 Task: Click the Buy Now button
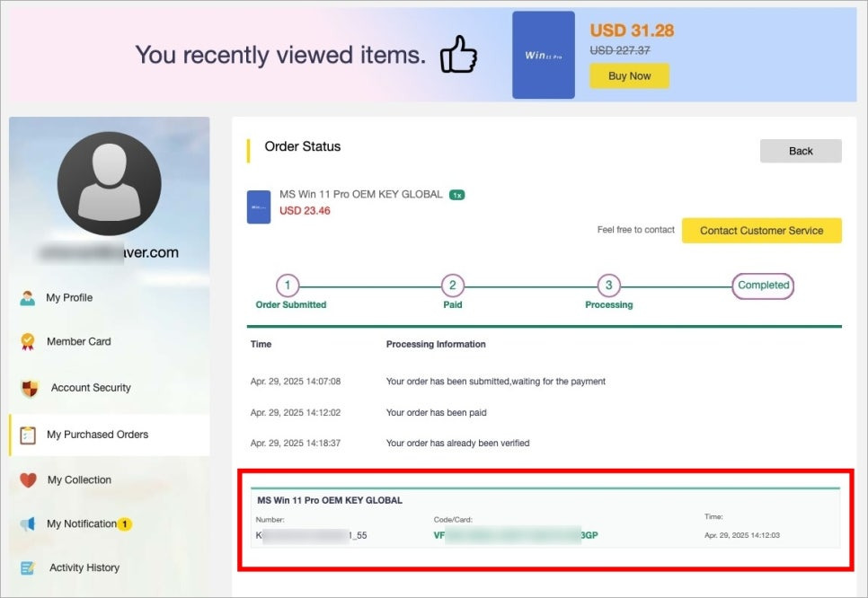(629, 75)
